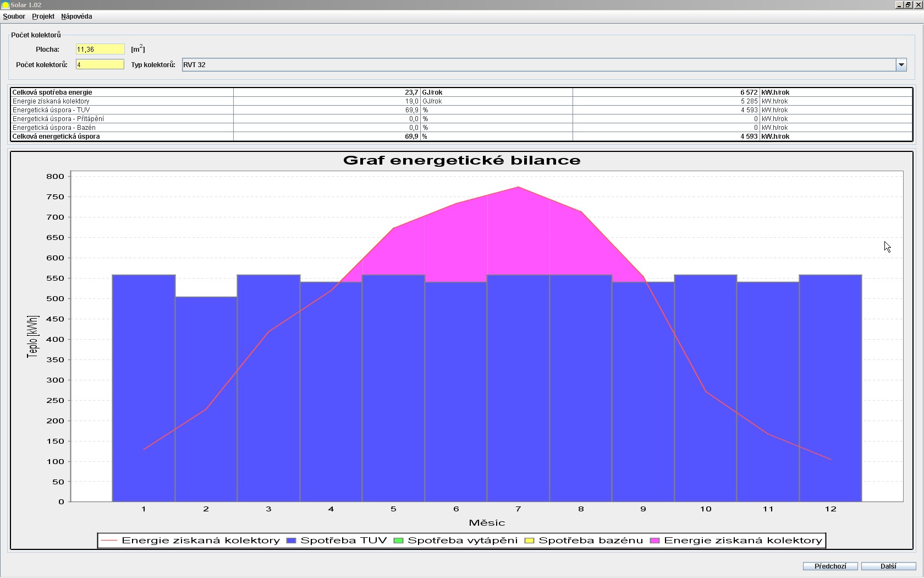Open the Nápověda menu
This screenshot has width=924, height=578.
[76, 17]
